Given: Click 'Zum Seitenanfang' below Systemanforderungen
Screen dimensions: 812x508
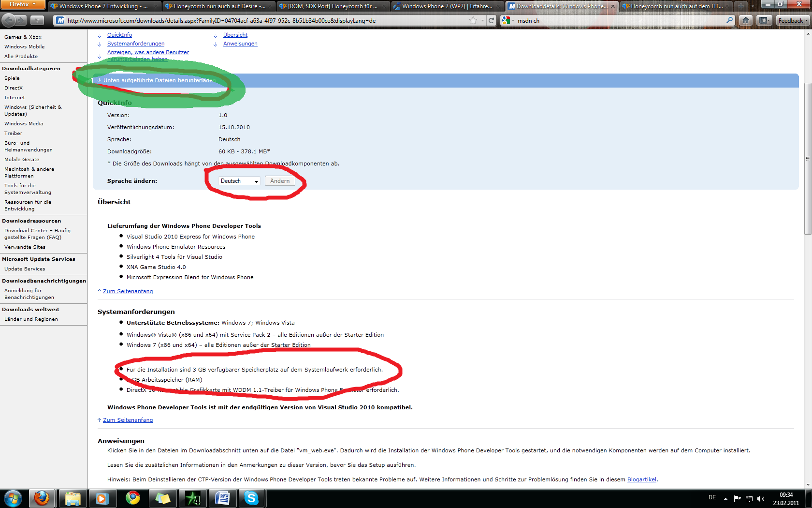Looking at the screenshot, I should click(x=128, y=420).
